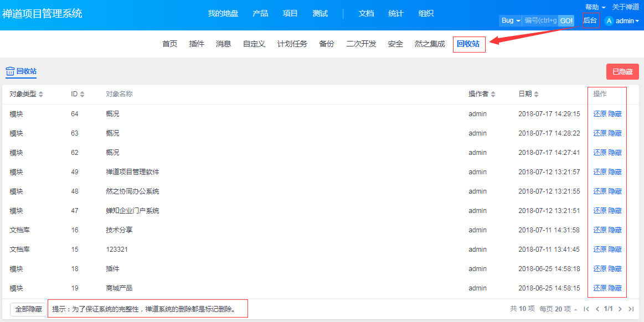Jump to last page arrow icon
Screen dimensions: 644x322
(x=631, y=309)
